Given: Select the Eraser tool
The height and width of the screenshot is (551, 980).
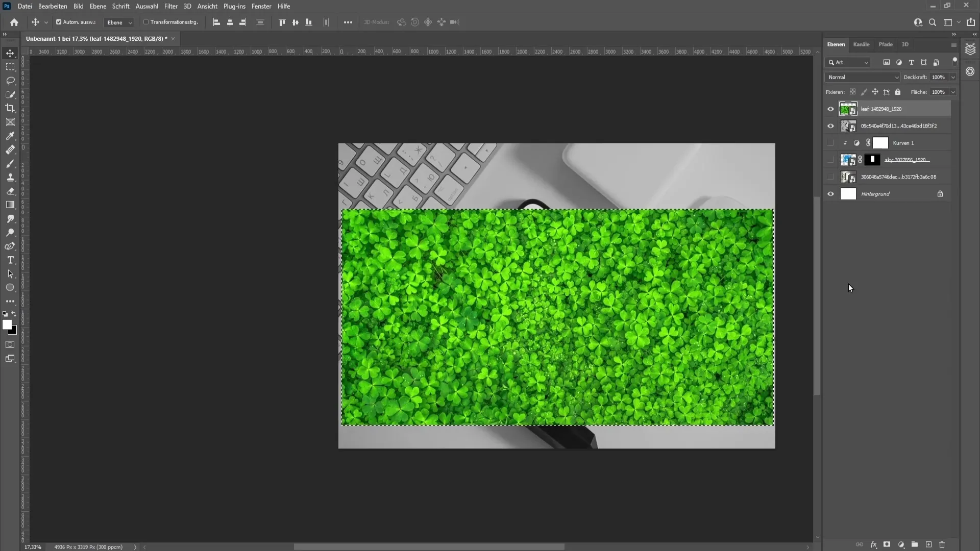Looking at the screenshot, I should (x=11, y=190).
